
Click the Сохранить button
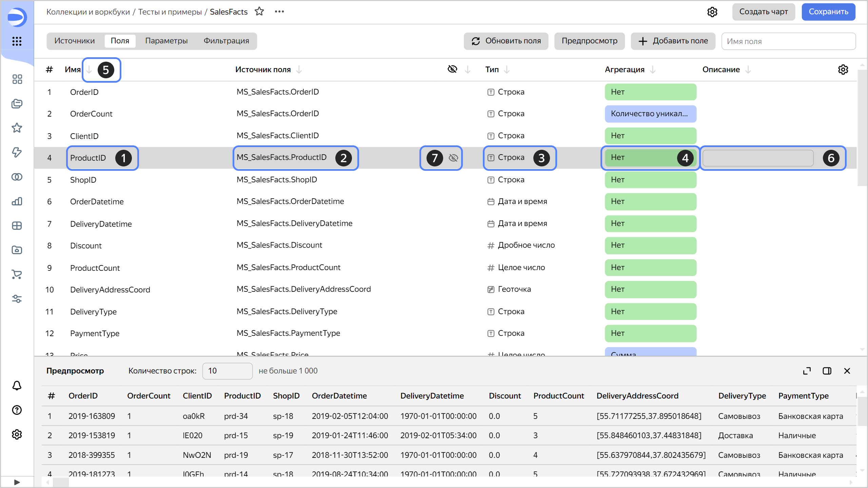point(828,12)
